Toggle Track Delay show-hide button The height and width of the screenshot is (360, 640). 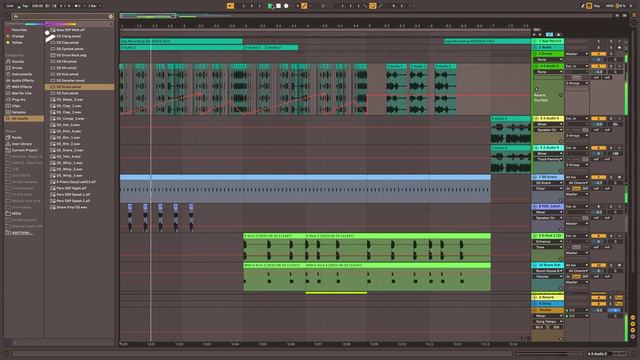633,336
